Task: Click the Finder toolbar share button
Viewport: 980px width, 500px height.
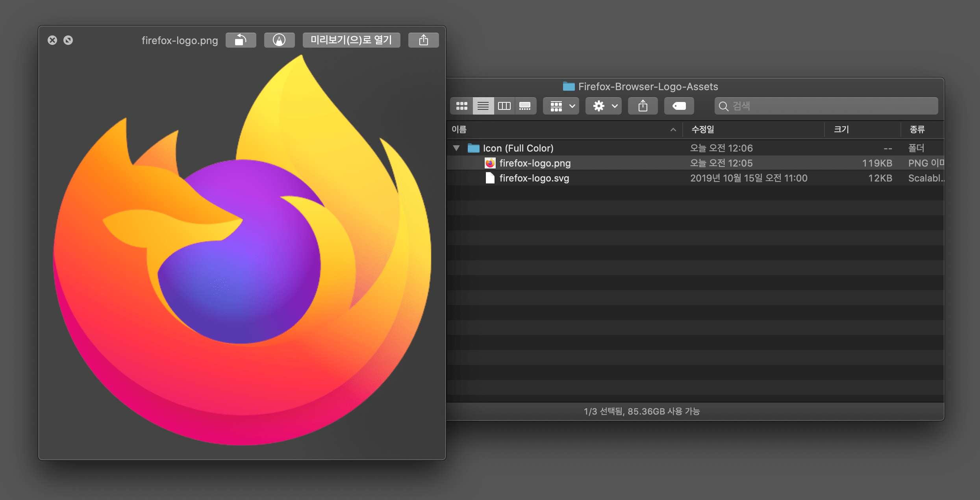Action: pos(643,106)
